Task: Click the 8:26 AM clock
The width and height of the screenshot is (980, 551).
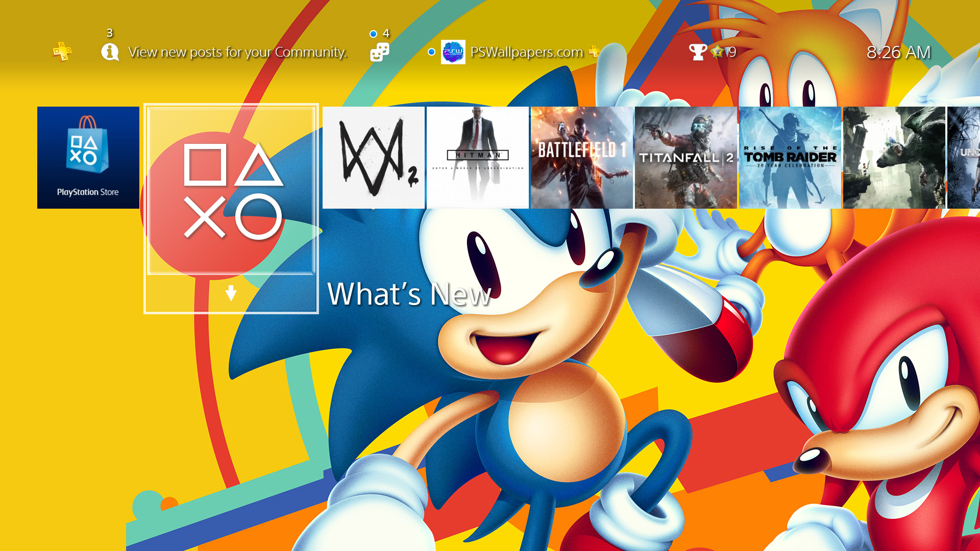Action: tap(898, 52)
